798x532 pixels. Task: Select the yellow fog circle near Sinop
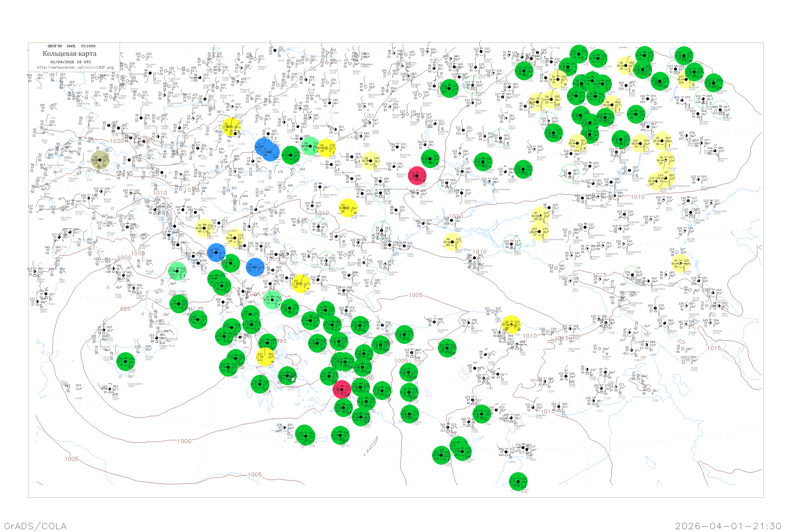[511, 325]
